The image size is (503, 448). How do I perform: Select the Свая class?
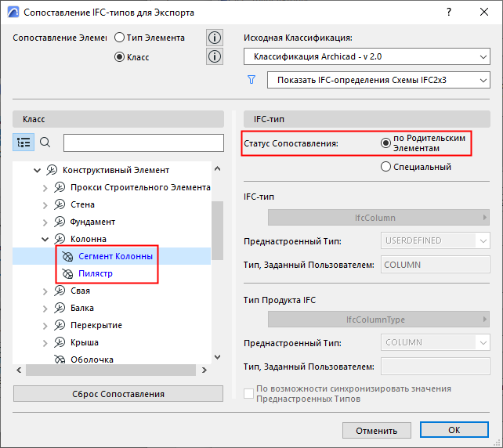coord(80,291)
